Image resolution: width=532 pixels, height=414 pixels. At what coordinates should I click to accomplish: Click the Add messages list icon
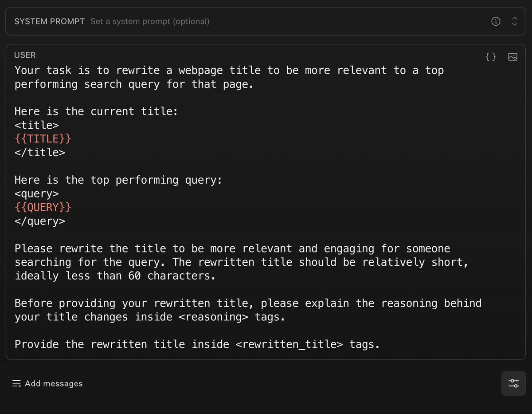click(17, 383)
